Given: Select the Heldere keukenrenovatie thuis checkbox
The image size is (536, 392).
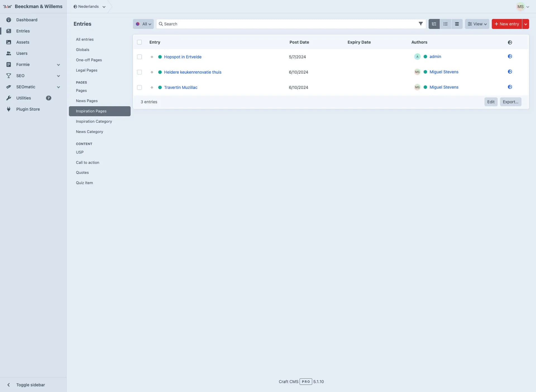Looking at the screenshot, I should 139,72.
